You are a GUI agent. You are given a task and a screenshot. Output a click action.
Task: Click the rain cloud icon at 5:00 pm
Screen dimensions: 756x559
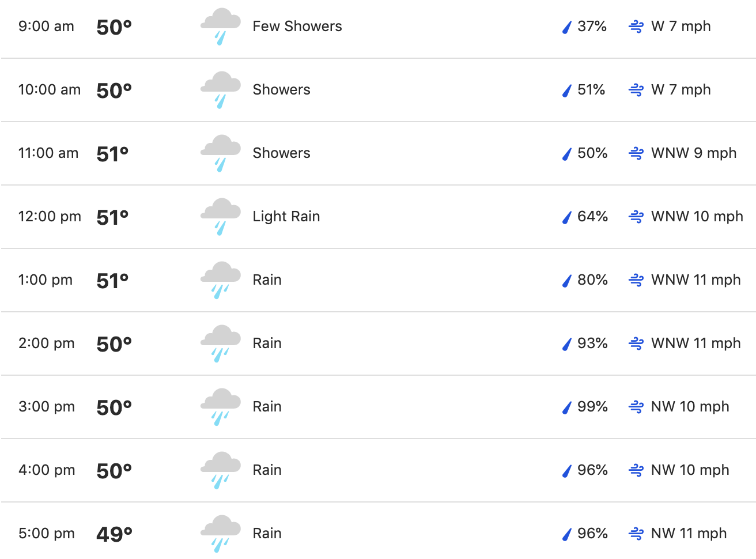(221, 534)
